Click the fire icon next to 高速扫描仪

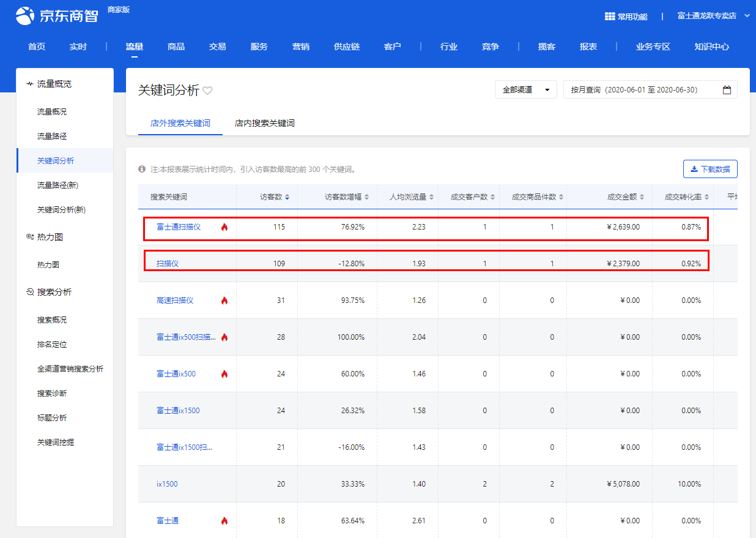(224, 301)
